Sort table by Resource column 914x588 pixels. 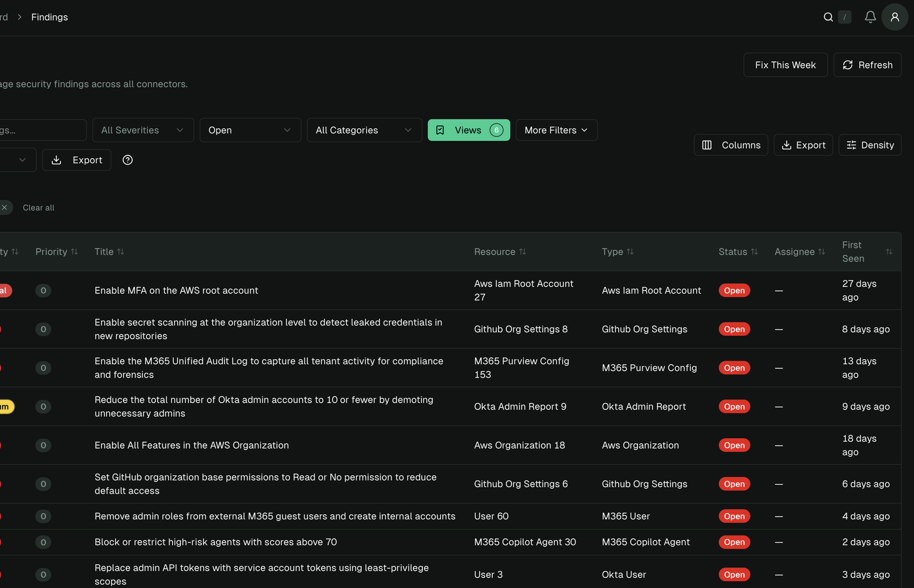point(500,252)
